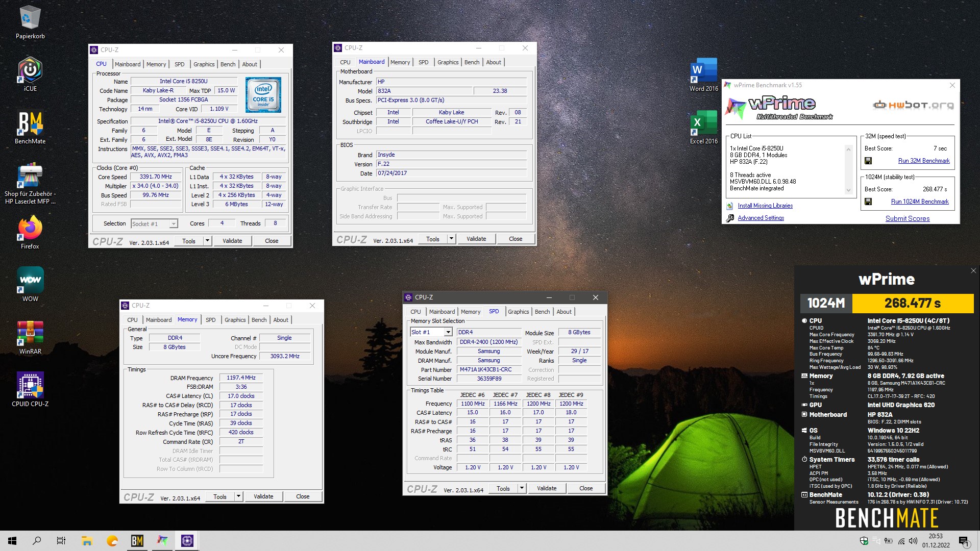
Task: Click the taskbar clock showing 20:53
Action: tap(936, 541)
